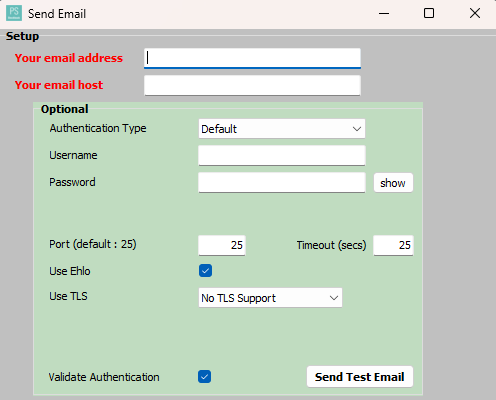
Task: Click the Timeout (secs) field
Action: [393, 245]
